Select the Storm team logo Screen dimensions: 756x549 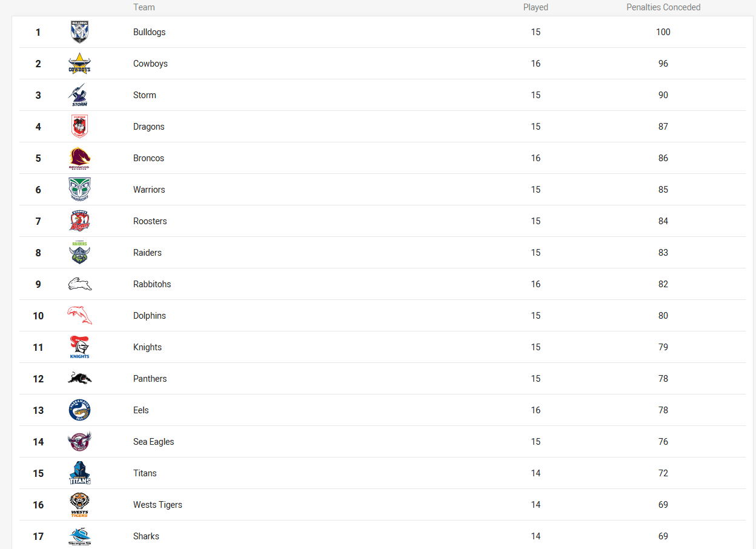coord(79,95)
